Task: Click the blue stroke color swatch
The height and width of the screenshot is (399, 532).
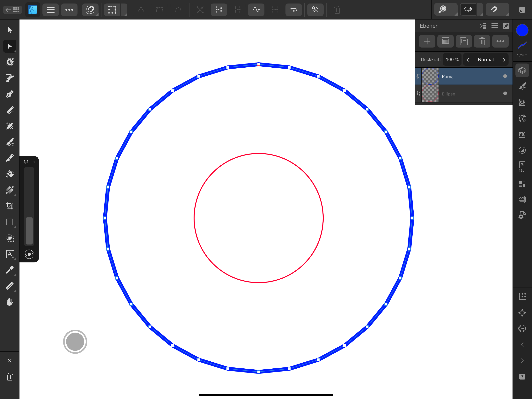Action: tap(522, 30)
